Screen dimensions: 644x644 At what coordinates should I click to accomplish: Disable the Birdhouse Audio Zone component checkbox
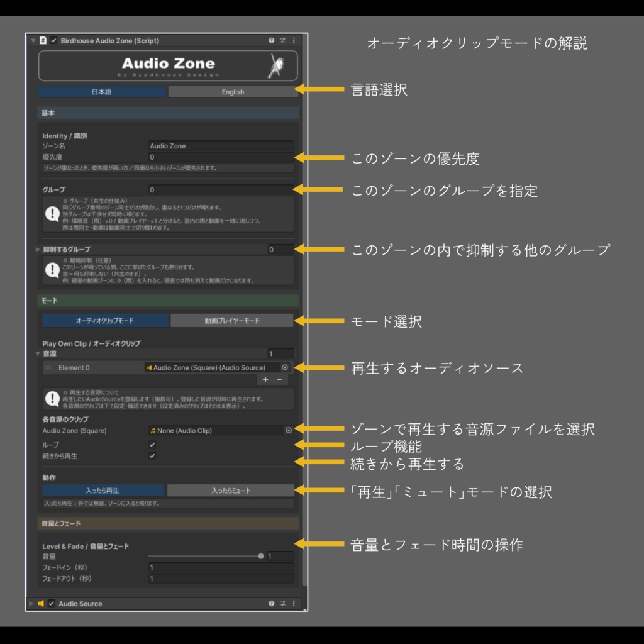coord(53,40)
